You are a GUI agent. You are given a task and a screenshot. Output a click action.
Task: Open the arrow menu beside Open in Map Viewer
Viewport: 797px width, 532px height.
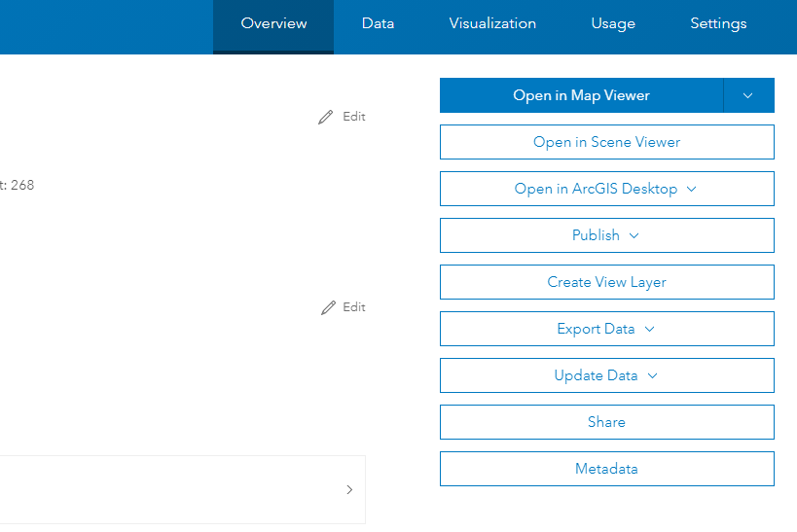(748, 95)
